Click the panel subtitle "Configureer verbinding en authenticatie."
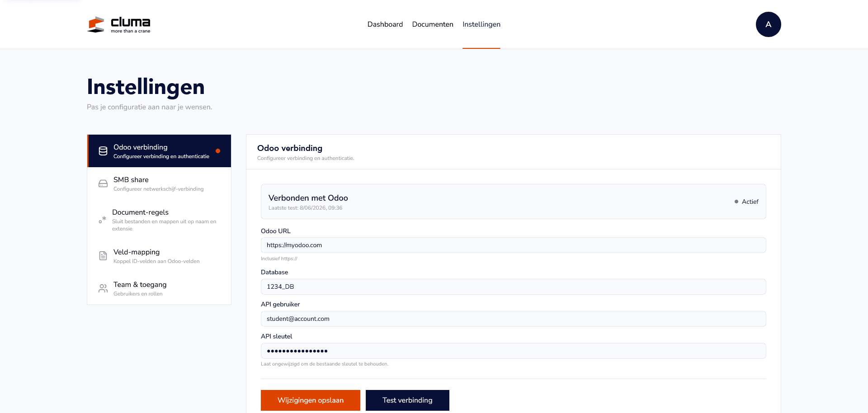868x413 pixels. coord(306,158)
